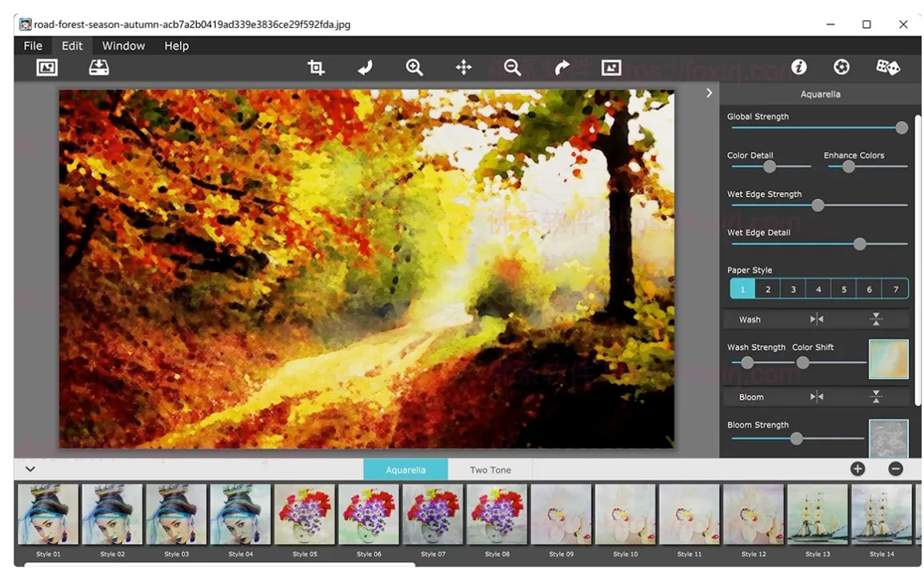This screenshot has height=576, width=924.
Task: Remove preset with minus icon
Action: [x=896, y=469]
